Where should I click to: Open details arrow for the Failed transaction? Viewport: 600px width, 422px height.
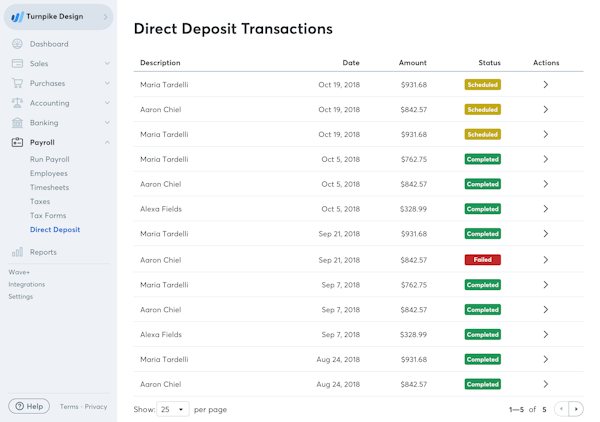point(546,260)
